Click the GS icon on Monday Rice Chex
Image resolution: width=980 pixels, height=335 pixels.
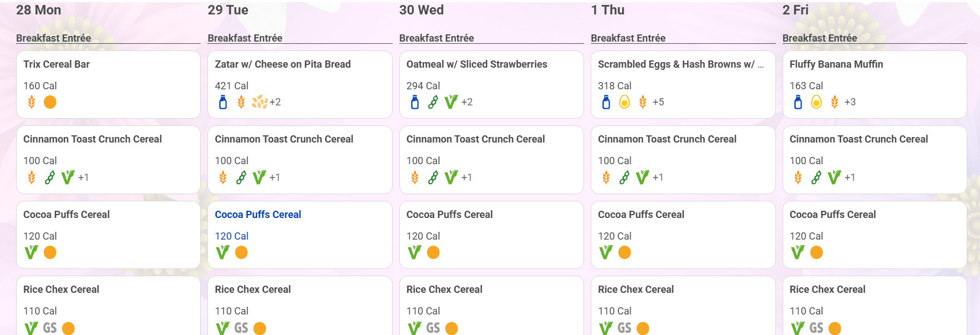[50, 328]
